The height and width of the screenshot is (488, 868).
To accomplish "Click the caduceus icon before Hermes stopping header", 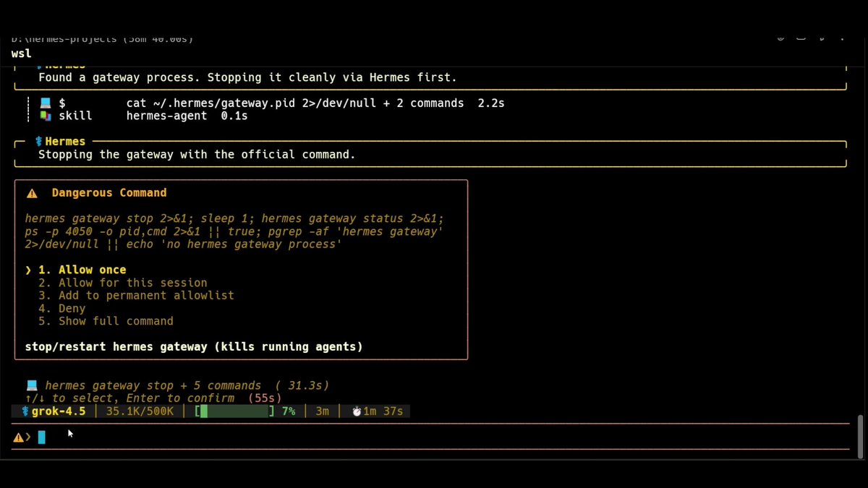I will (x=39, y=142).
